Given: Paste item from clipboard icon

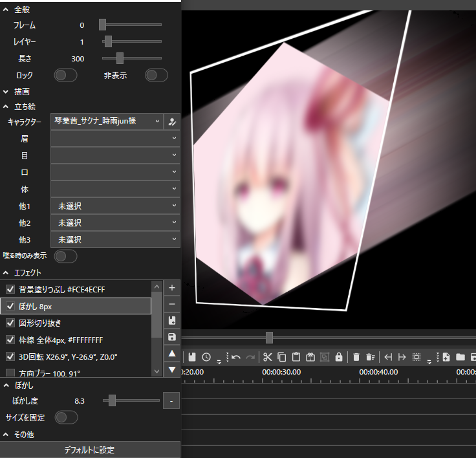Looking at the screenshot, I should 296,357.
